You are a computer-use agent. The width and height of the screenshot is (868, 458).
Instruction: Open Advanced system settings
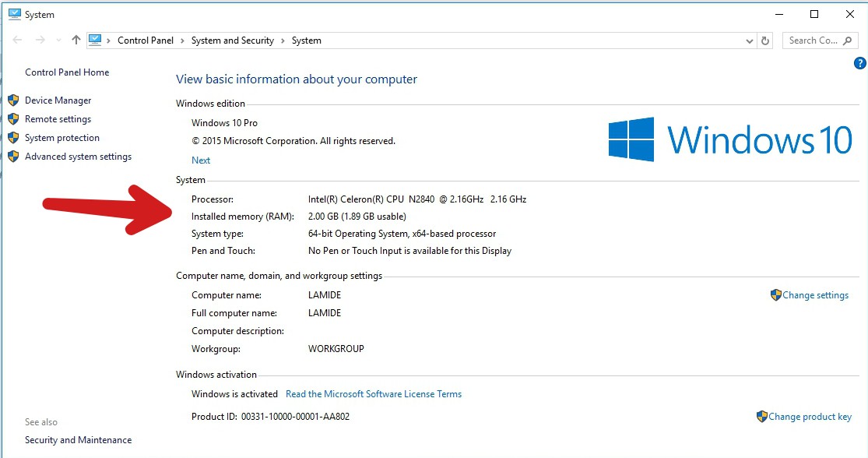point(78,157)
